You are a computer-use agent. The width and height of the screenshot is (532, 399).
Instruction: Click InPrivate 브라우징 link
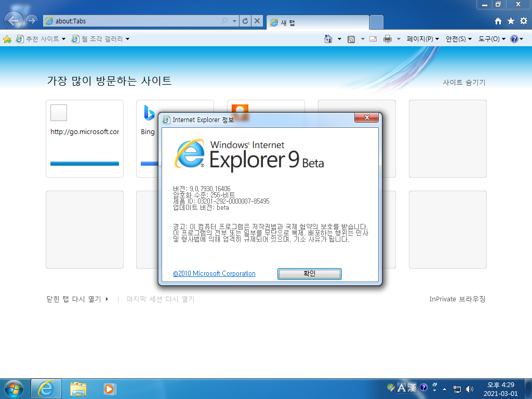(x=457, y=299)
